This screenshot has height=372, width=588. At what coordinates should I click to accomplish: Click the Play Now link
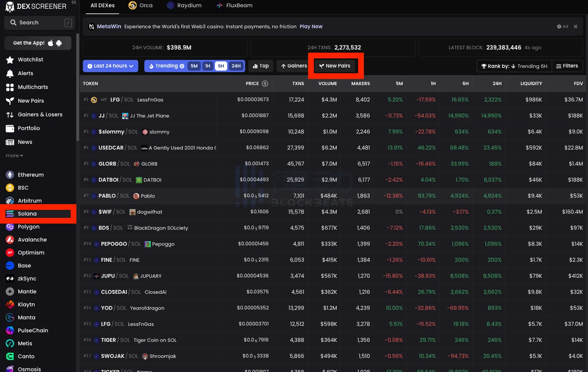[311, 26]
